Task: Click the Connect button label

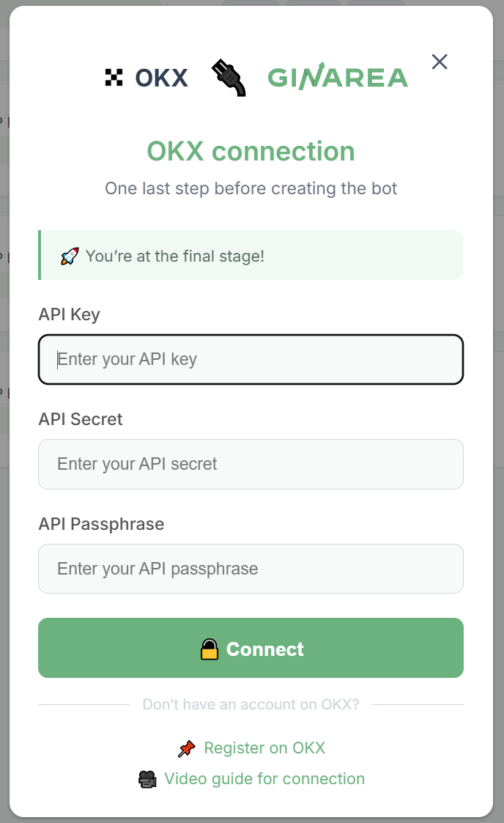Action: click(x=265, y=649)
